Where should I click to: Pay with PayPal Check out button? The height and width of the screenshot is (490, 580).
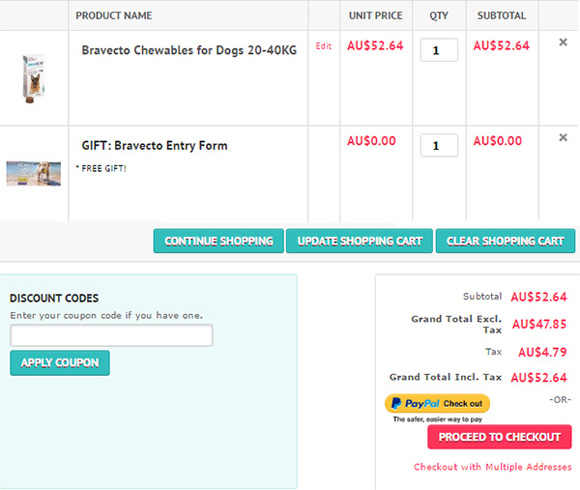(x=437, y=403)
